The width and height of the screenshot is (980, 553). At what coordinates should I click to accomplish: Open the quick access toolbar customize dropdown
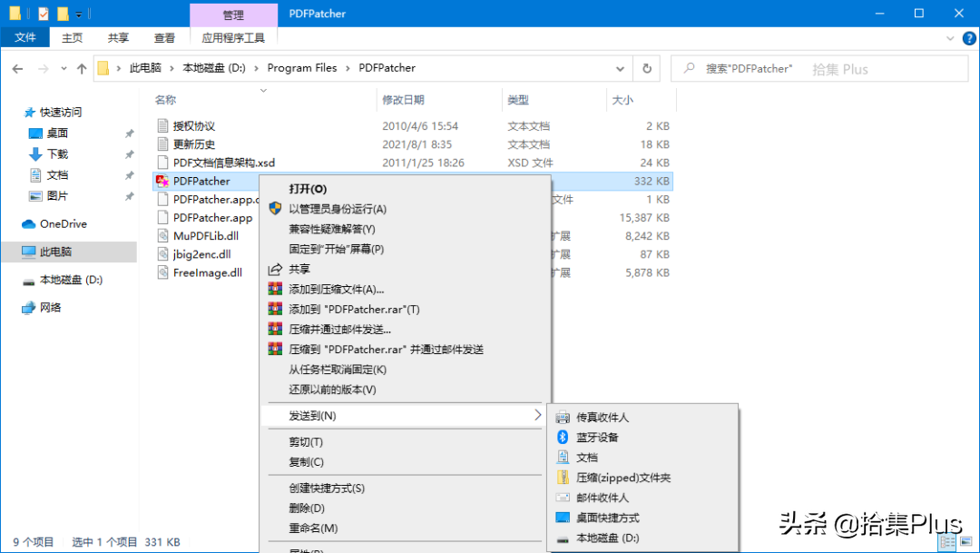79,14
